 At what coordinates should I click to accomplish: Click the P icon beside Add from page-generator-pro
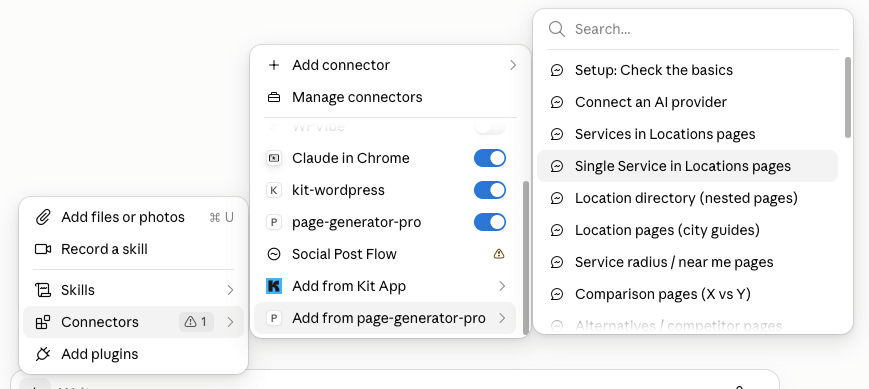pyautogui.click(x=274, y=318)
